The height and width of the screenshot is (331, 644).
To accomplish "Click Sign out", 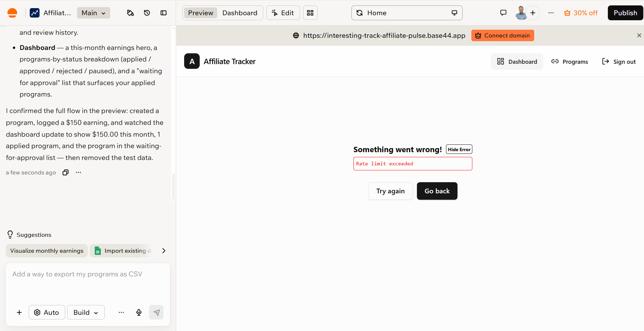I will 619,61.
